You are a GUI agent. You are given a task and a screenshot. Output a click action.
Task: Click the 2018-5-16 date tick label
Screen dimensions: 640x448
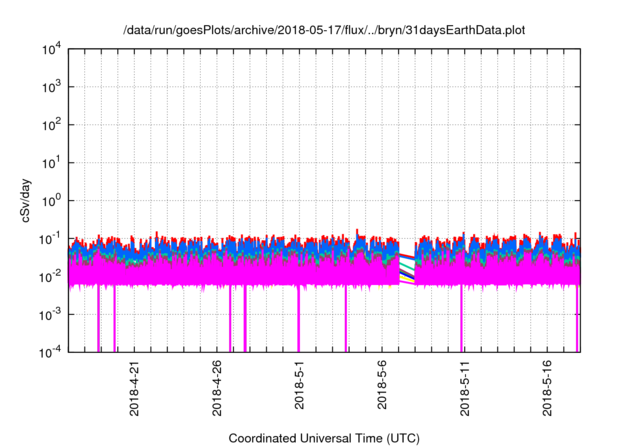547,388
